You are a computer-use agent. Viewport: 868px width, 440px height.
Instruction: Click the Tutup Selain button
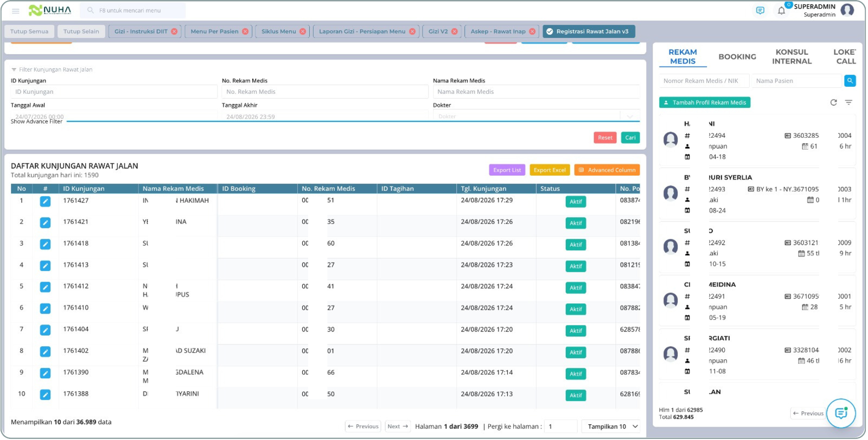click(81, 31)
